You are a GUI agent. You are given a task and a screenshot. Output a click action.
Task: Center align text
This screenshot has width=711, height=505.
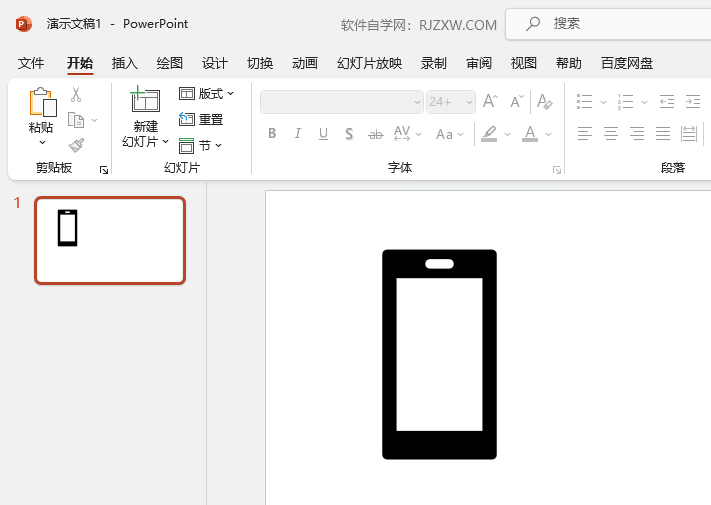tap(611, 134)
